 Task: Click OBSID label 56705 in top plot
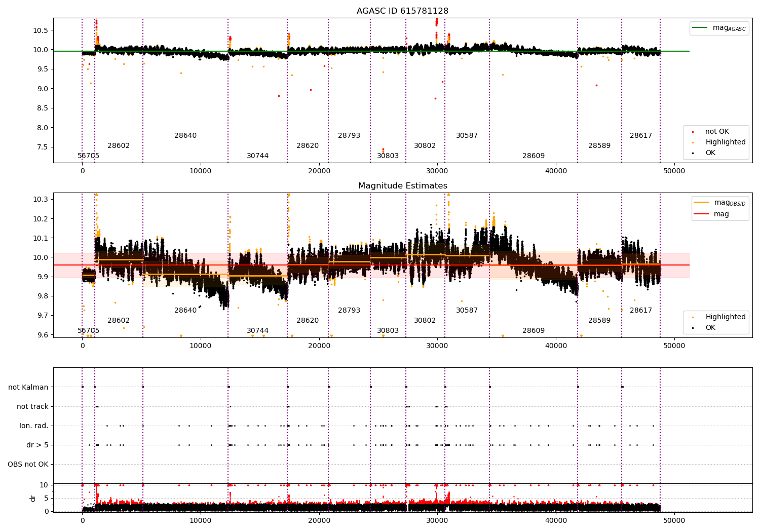click(89, 156)
